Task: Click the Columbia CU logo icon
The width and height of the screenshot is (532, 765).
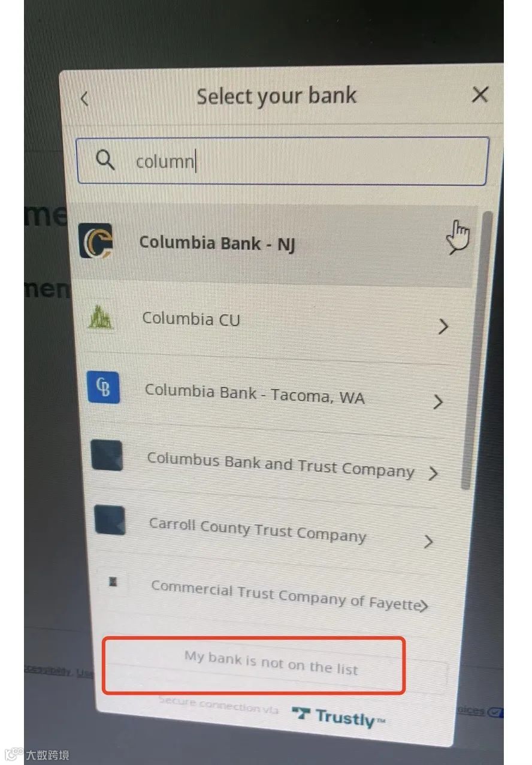Action: (x=100, y=317)
